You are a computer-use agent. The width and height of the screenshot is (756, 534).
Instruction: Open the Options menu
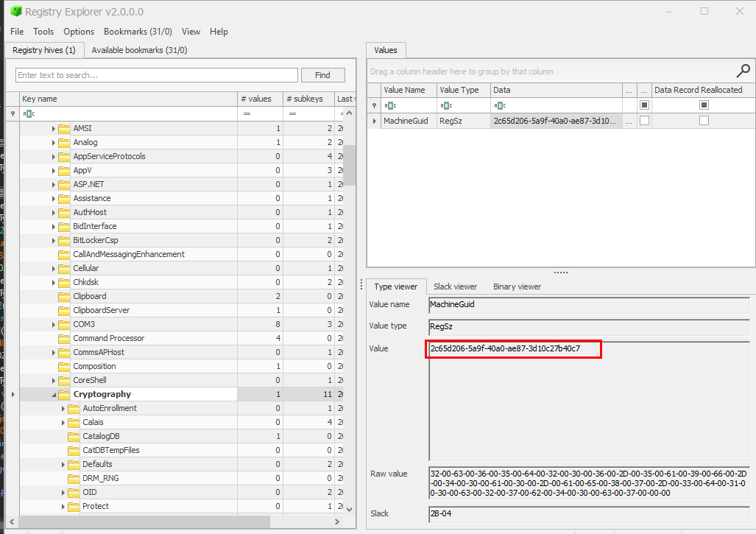pos(79,32)
